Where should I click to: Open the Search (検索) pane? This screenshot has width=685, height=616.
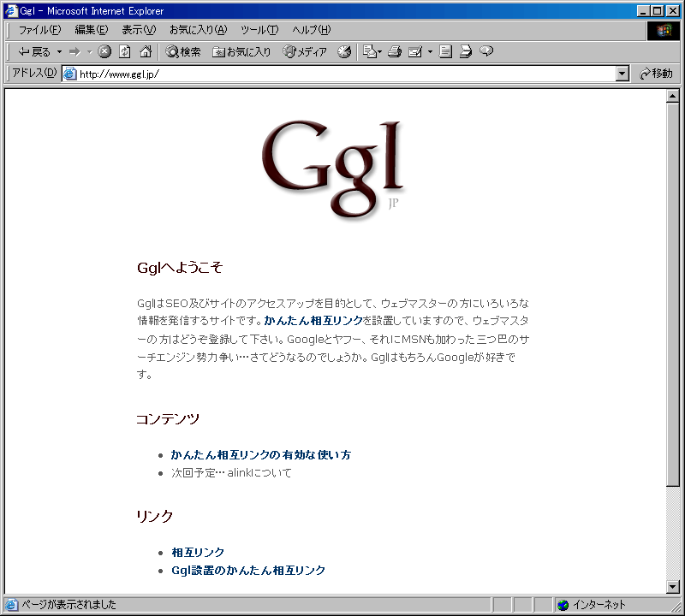click(x=183, y=52)
